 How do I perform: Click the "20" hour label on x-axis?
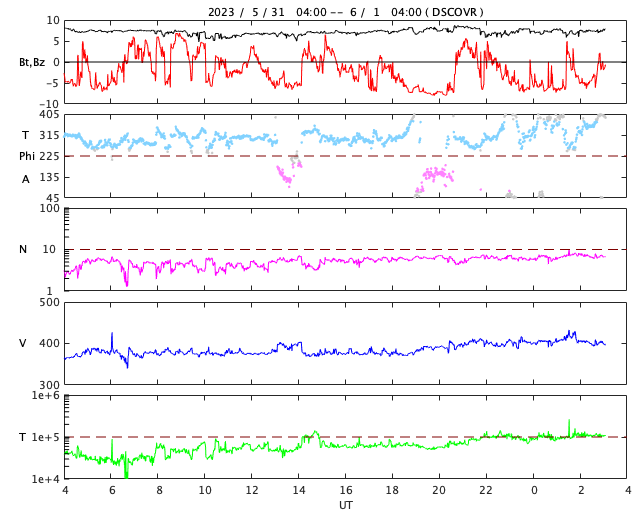439,490
